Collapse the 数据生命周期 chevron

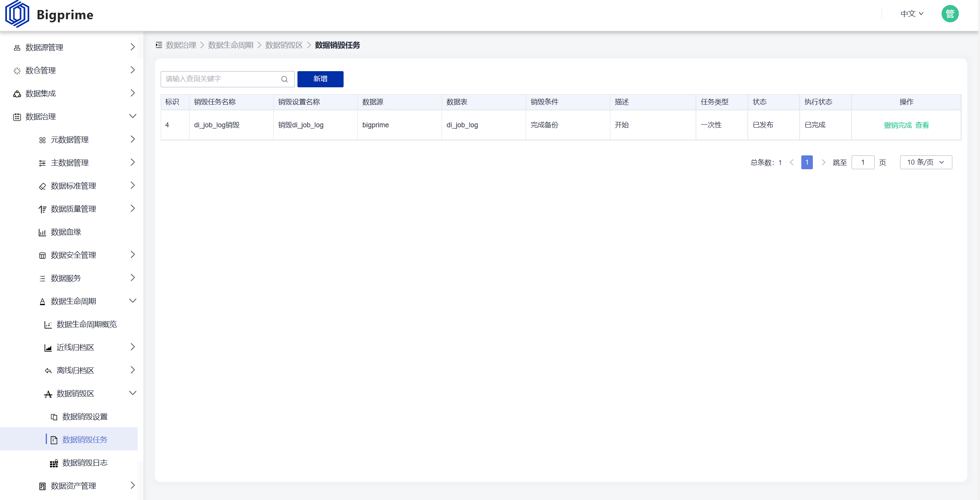(x=133, y=301)
